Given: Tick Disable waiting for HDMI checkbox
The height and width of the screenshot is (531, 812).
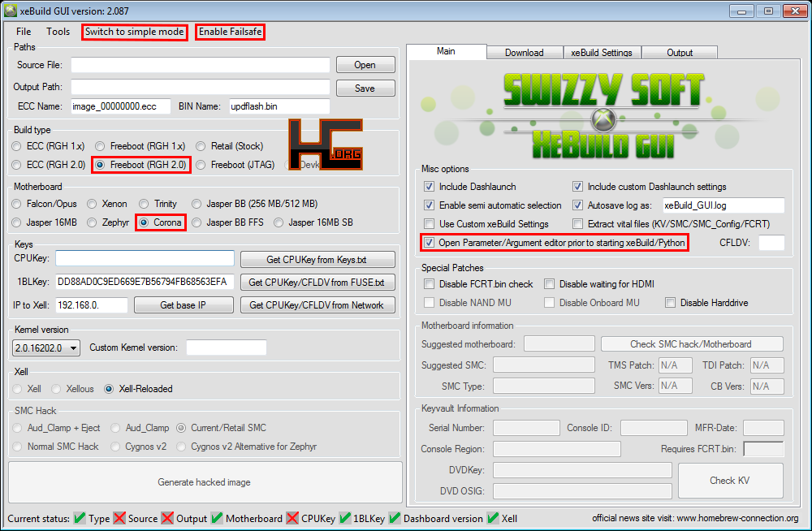Looking at the screenshot, I should coord(549,284).
